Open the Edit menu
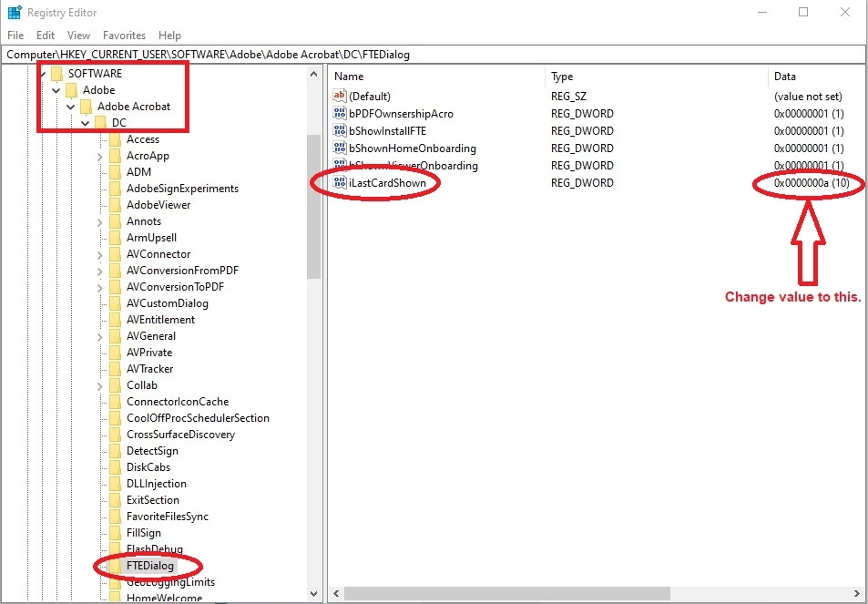 click(x=46, y=35)
